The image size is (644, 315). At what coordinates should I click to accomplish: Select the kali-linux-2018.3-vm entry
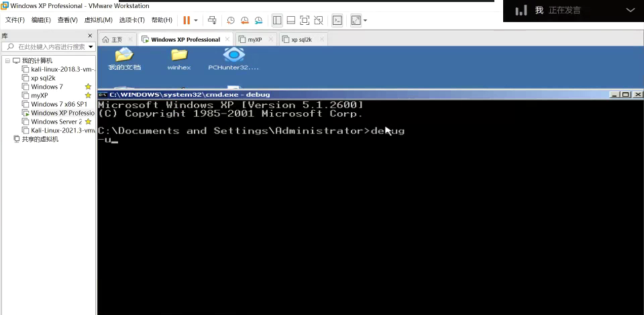coord(63,69)
